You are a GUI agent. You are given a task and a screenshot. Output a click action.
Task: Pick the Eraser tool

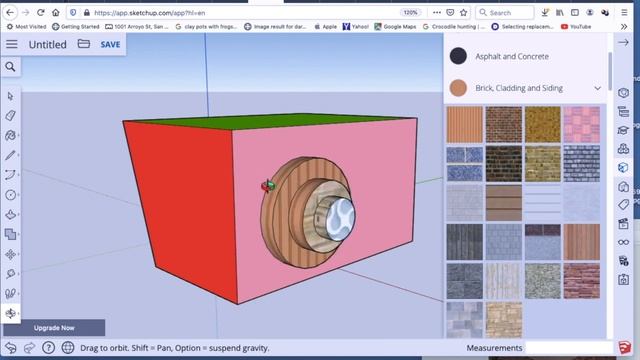11,116
